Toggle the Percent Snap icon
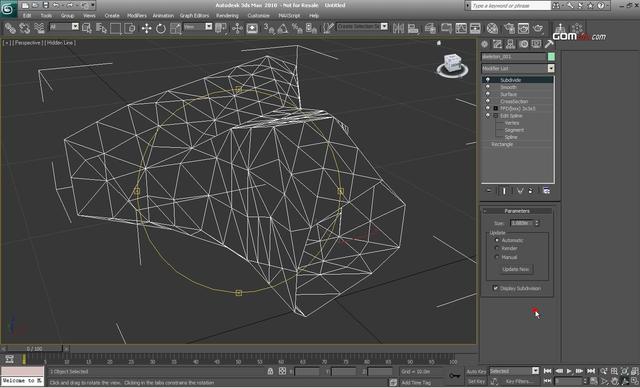The height and width of the screenshot is (388, 640). 297,28
